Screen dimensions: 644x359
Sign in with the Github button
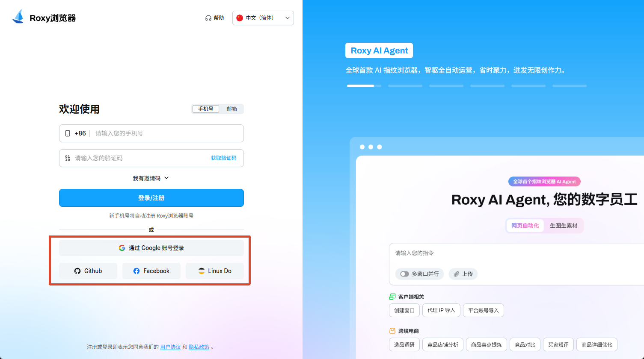[x=88, y=271]
